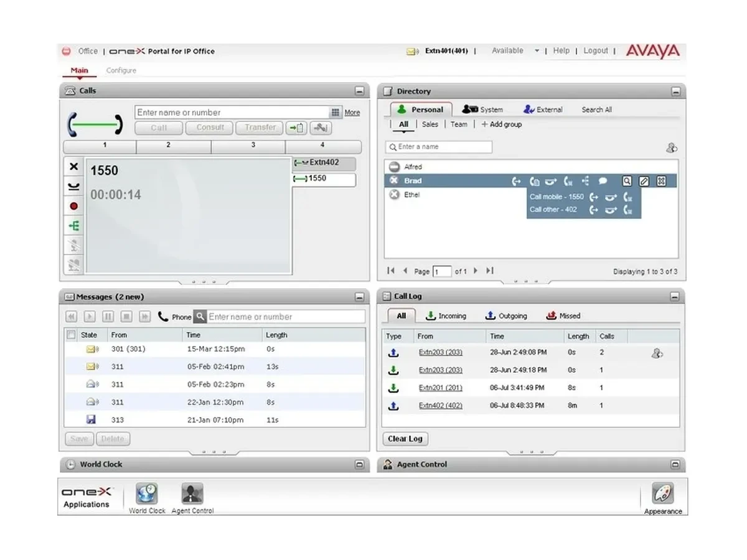
Task: Click the green arrow phone icon beside Transfer
Action: 296,128
